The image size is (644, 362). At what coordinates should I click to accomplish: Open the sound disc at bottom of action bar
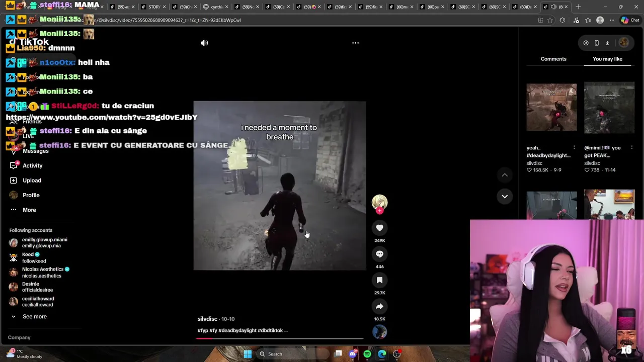(379, 332)
